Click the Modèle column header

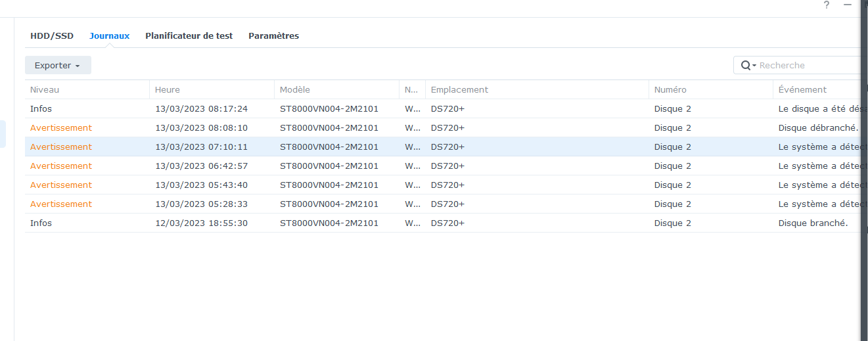[295, 90]
